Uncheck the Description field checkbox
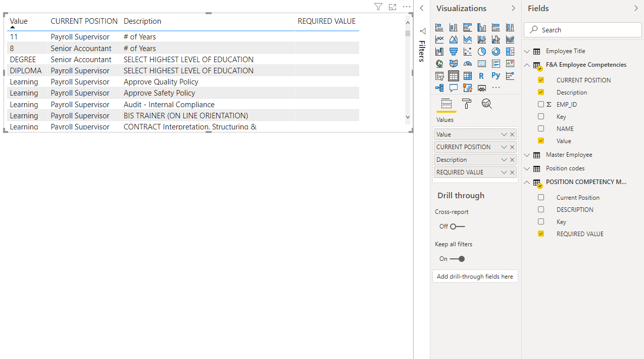Screen dimensions: 644x359 coord(541,92)
